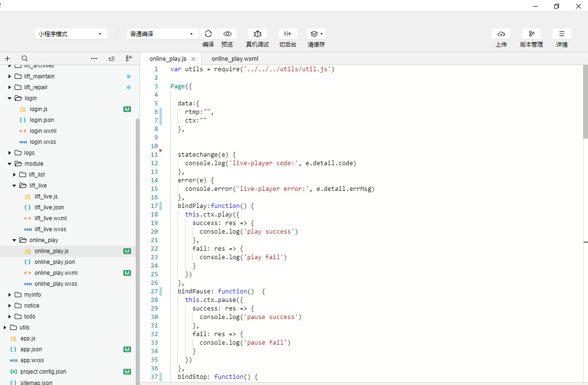This screenshot has width=588, height=385.
Task: Open preview with the eye icon
Action: pyautogui.click(x=227, y=34)
